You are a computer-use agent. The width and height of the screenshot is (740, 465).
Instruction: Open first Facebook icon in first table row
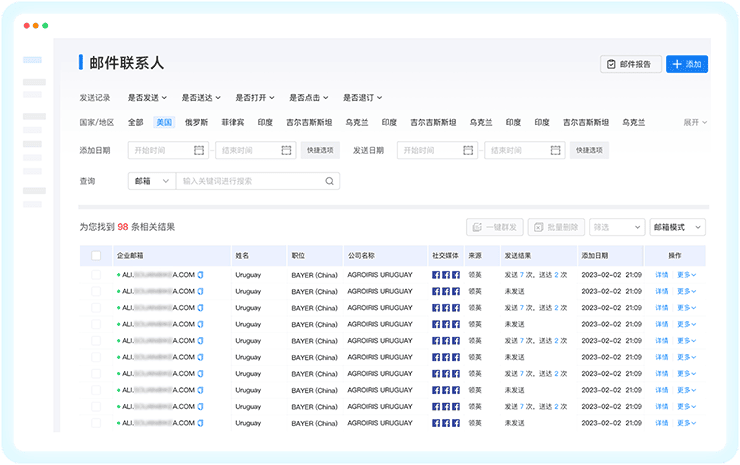point(436,275)
